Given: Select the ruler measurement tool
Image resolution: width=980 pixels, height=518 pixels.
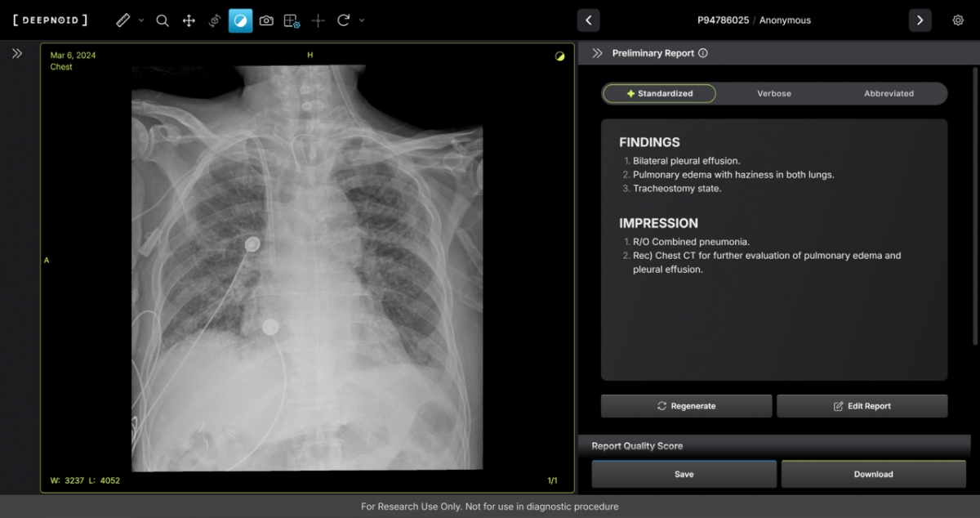Looking at the screenshot, I should [123, 20].
